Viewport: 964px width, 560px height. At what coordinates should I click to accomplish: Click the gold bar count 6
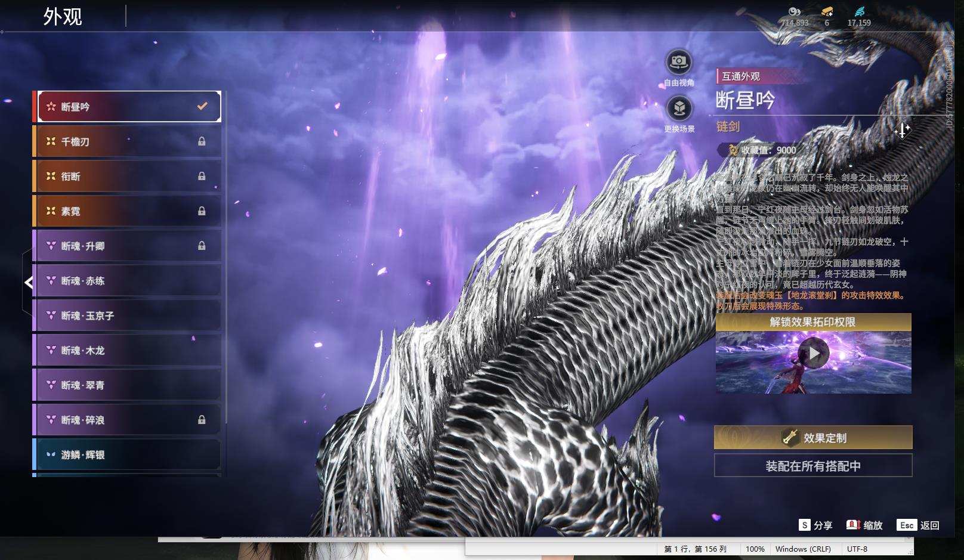827,23
